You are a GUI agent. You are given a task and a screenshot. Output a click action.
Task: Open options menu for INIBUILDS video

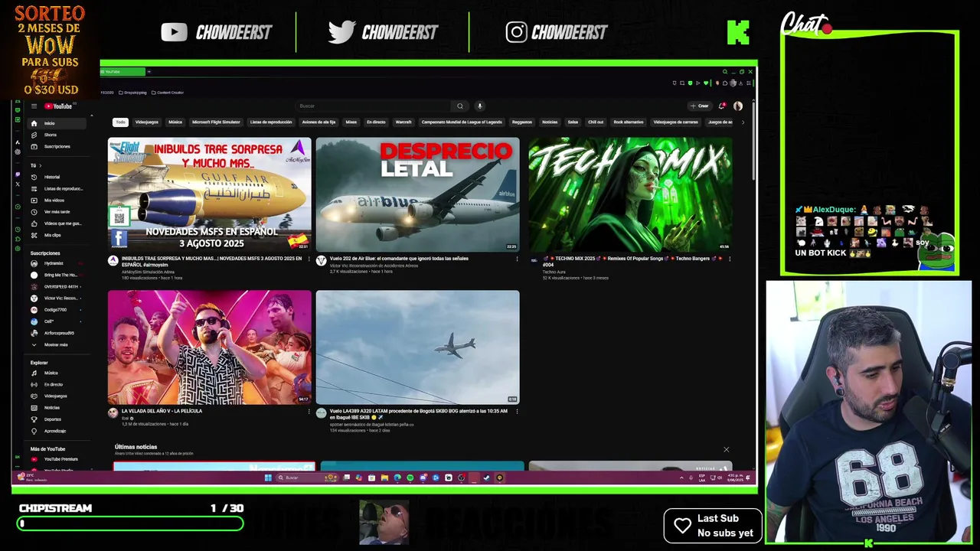pyautogui.click(x=309, y=259)
